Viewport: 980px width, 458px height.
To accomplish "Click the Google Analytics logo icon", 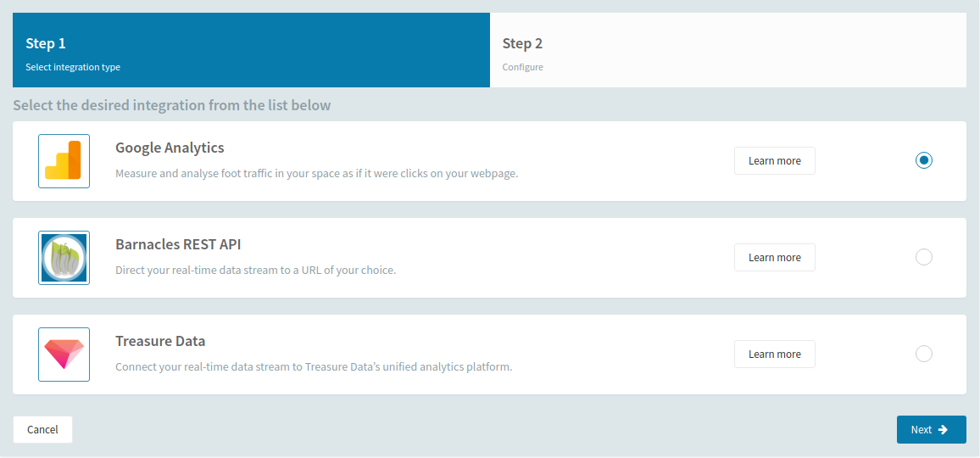I will [64, 161].
